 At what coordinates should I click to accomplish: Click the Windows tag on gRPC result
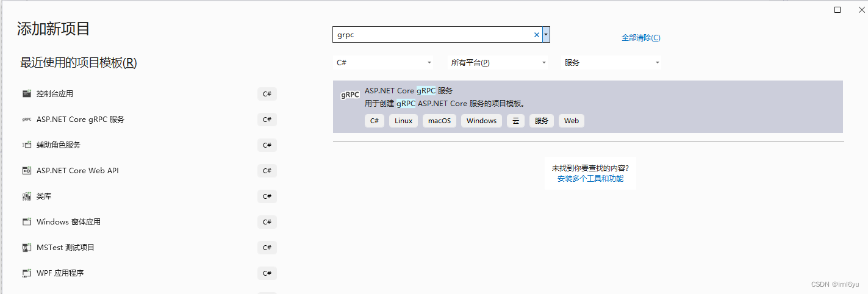(x=482, y=121)
